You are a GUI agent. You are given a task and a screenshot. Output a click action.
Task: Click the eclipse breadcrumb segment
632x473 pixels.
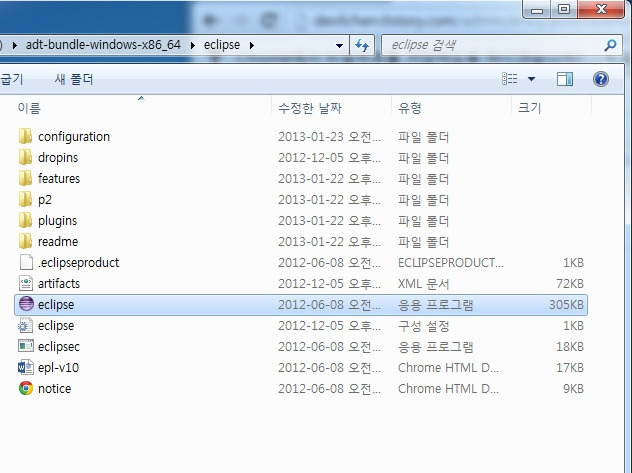click(222, 45)
